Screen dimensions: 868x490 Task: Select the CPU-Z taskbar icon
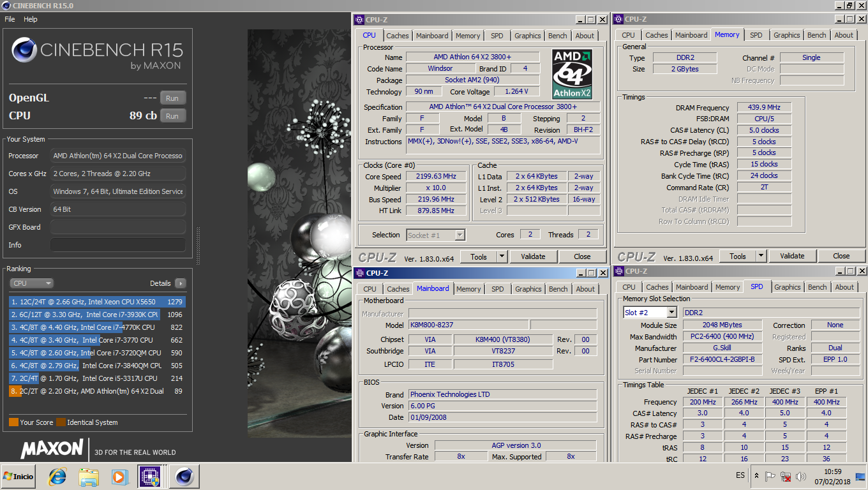[x=150, y=476]
